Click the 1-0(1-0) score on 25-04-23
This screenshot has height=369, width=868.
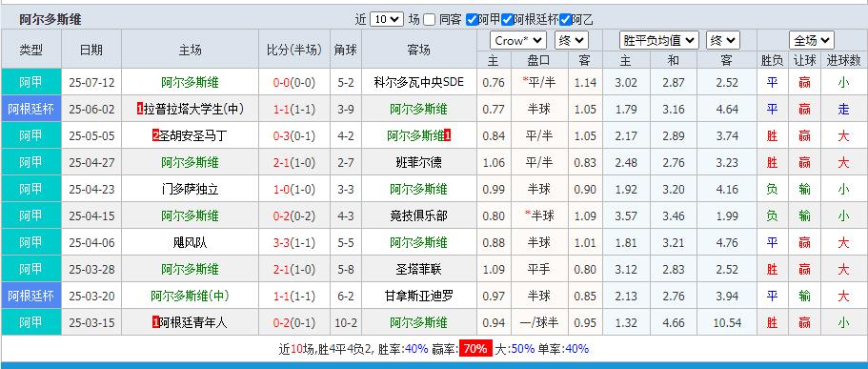[294, 189]
